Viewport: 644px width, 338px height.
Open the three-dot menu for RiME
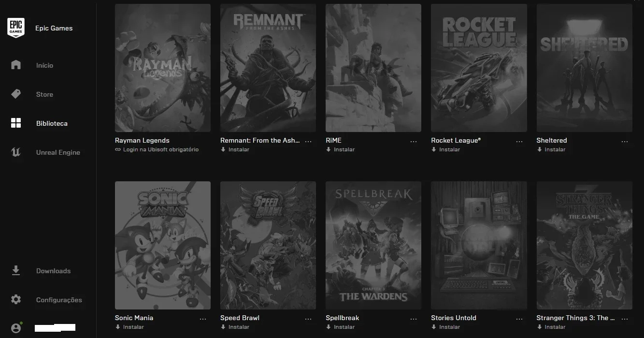point(414,142)
